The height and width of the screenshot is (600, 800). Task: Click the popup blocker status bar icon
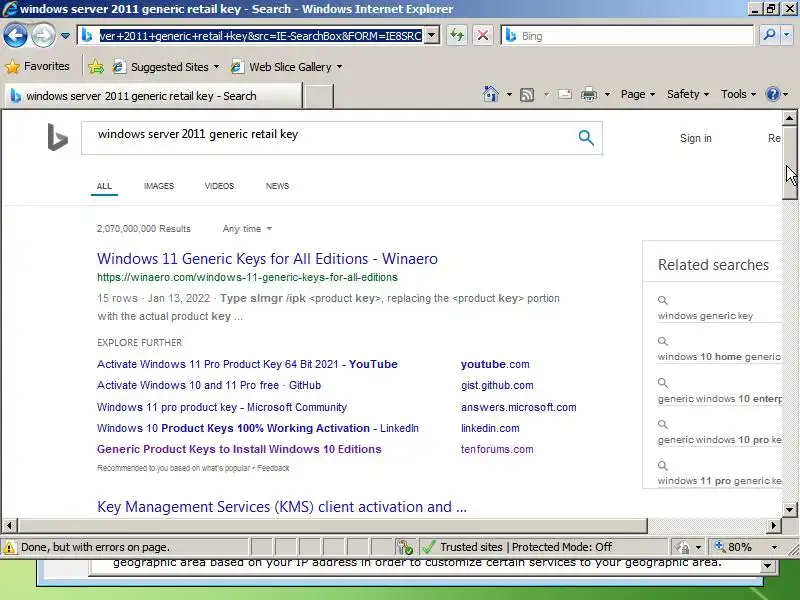(405, 547)
